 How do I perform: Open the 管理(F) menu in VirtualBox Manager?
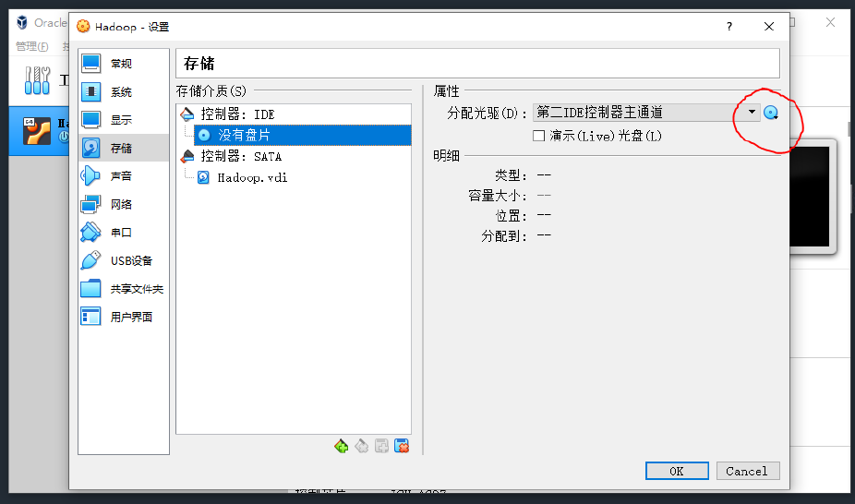pyautogui.click(x=31, y=47)
